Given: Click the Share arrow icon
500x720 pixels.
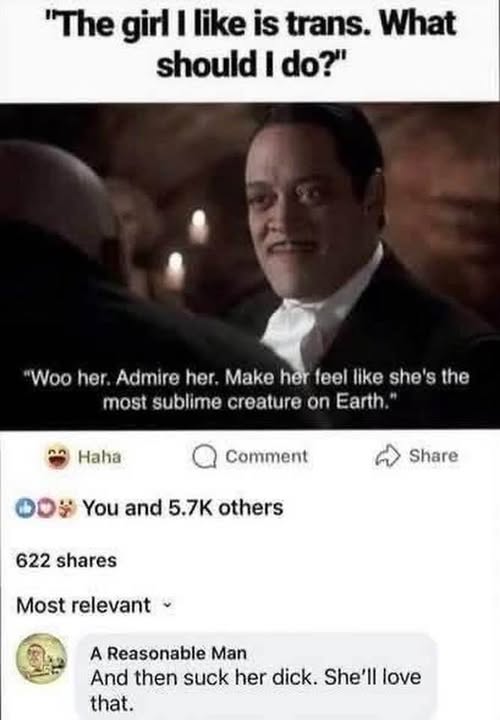Looking at the screenshot, I should coord(388,456).
